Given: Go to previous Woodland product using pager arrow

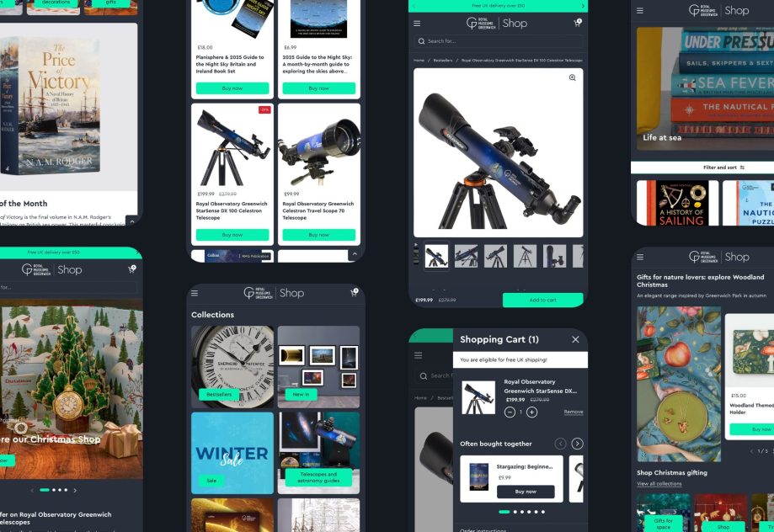Looking at the screenshot, I should (751, 451).
